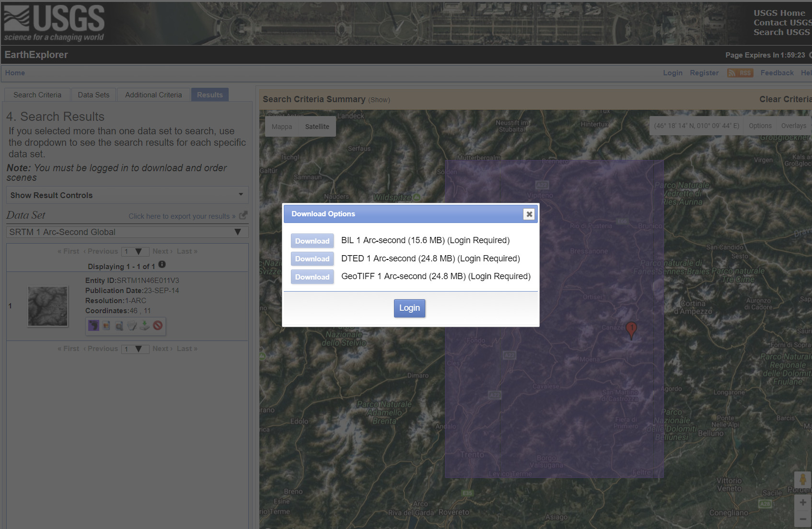Open the map Overlays menu
Image resolution: width=812 pixels, height=529 pixels.
pyautogui.click(x=794, y=126)
